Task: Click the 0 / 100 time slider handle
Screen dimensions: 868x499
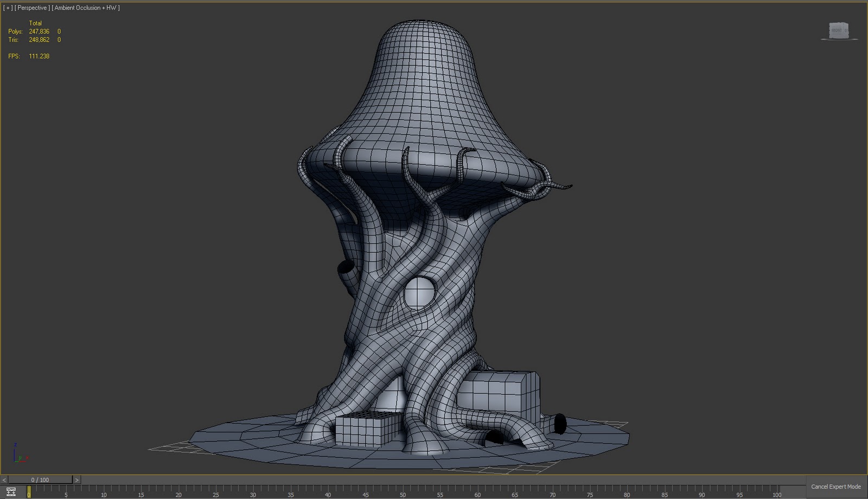Action: pos(40,480)
